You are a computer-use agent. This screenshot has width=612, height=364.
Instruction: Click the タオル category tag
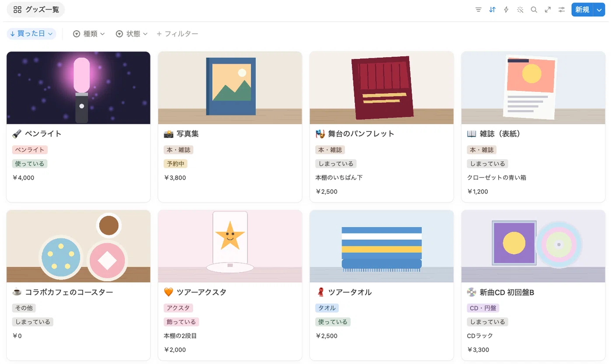tap(327, 308)
